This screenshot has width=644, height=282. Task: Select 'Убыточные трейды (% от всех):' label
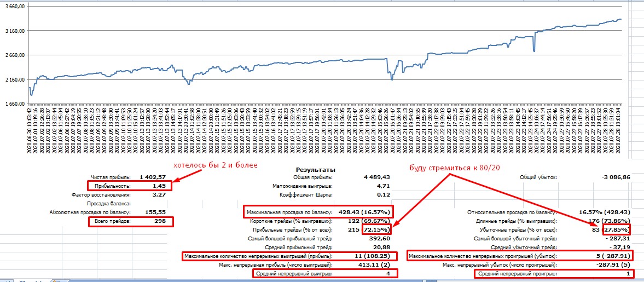[x=518, y=230]
